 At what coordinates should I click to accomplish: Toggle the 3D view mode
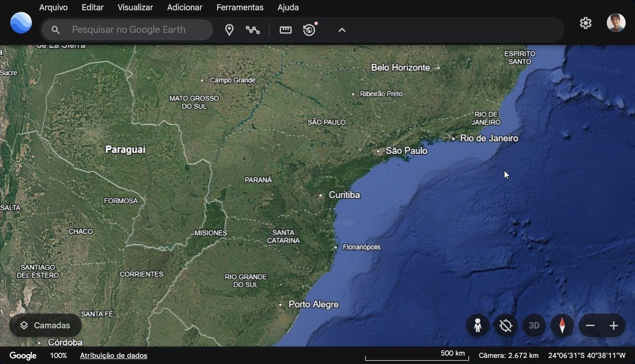(534, 325)
